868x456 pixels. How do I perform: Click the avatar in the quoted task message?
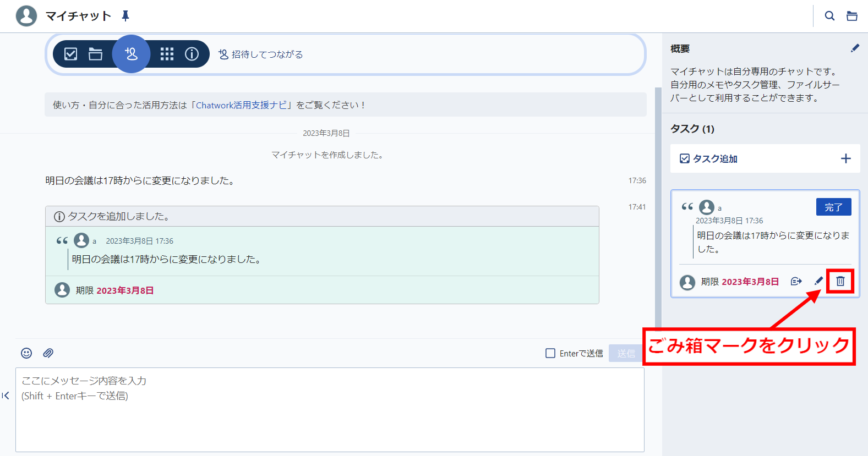pos(81,240)
